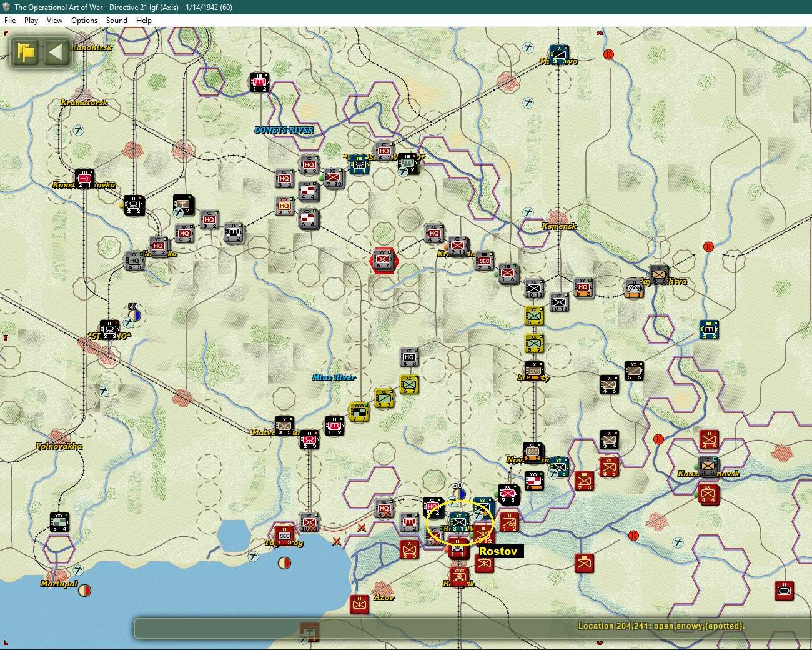Click the Azov city label
Viewport: 812px width, 650px height.
(x=384, y=598)
